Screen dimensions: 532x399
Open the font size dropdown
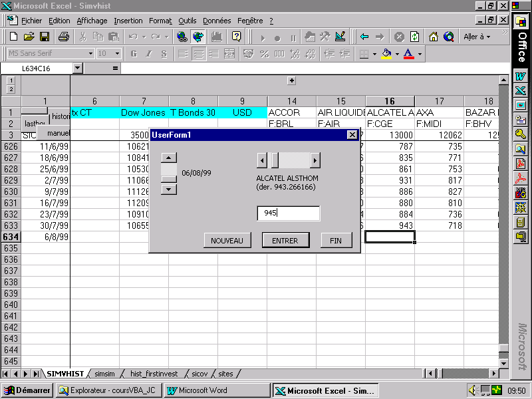(117, 54)
